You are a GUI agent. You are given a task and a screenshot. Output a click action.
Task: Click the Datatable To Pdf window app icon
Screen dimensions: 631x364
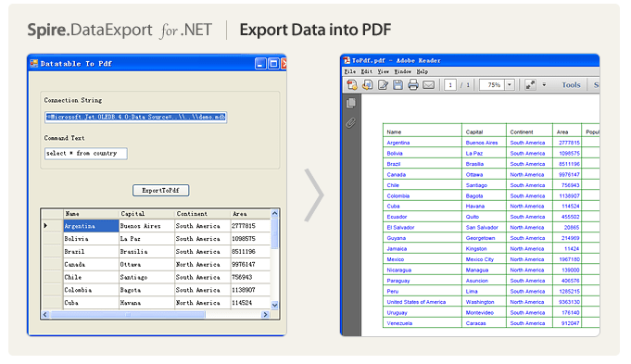point(33,63)
